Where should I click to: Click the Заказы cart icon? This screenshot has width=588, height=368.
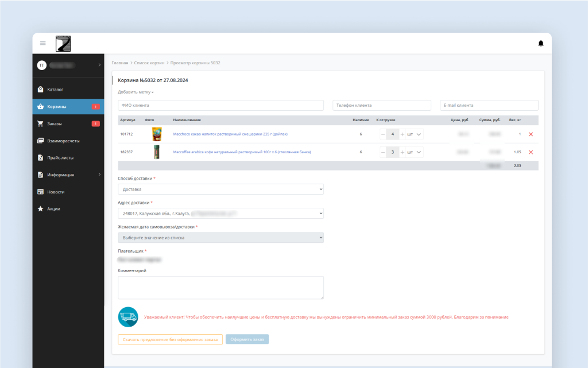(x=41, y=123)
